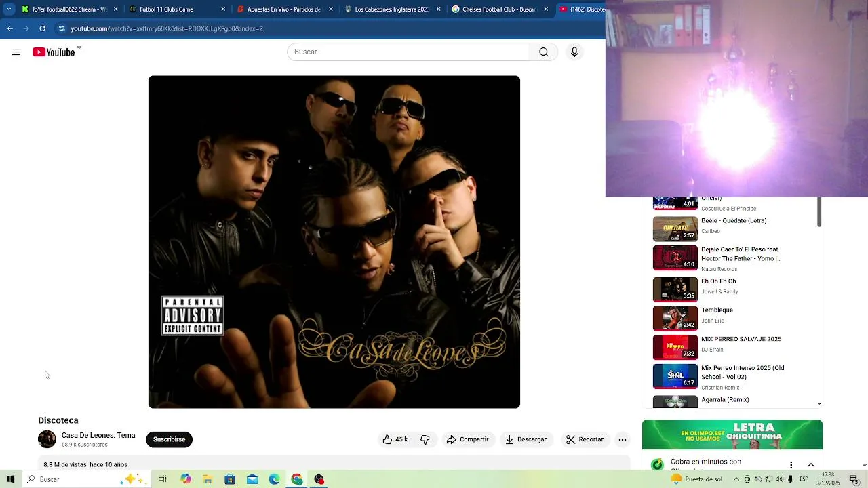Open more actions three-dot menu
The height and width of the screenshot is (488, 868).
coord(622,439)
